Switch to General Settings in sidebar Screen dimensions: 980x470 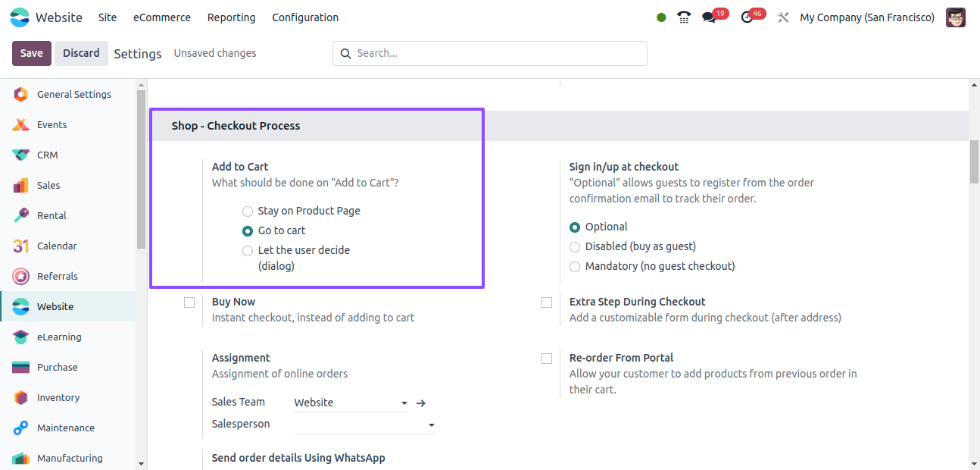pyautogui.click(x=74, y=94)
